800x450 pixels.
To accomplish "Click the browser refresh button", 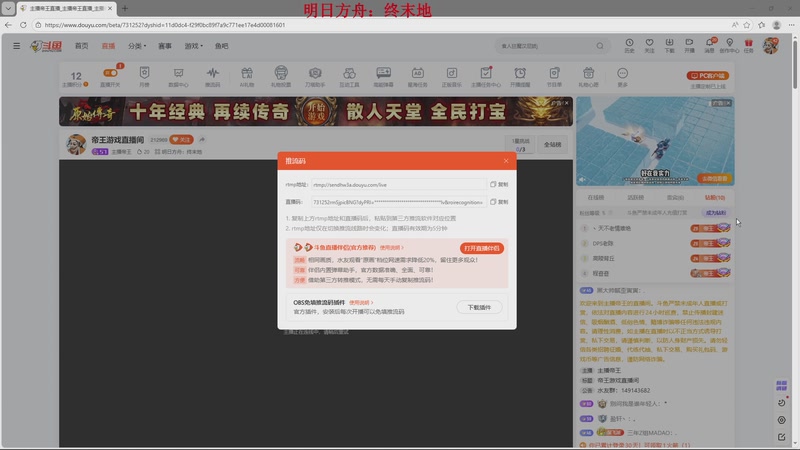I will 23,24.
